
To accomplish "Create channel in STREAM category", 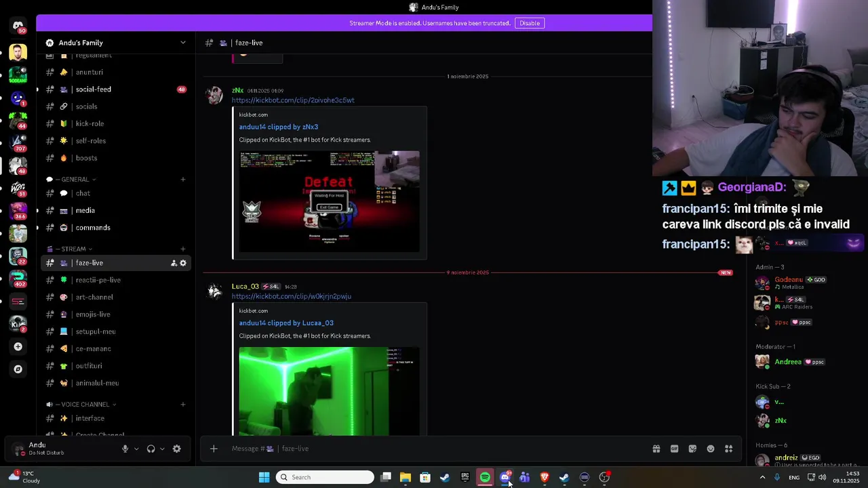I will (183, 249).
